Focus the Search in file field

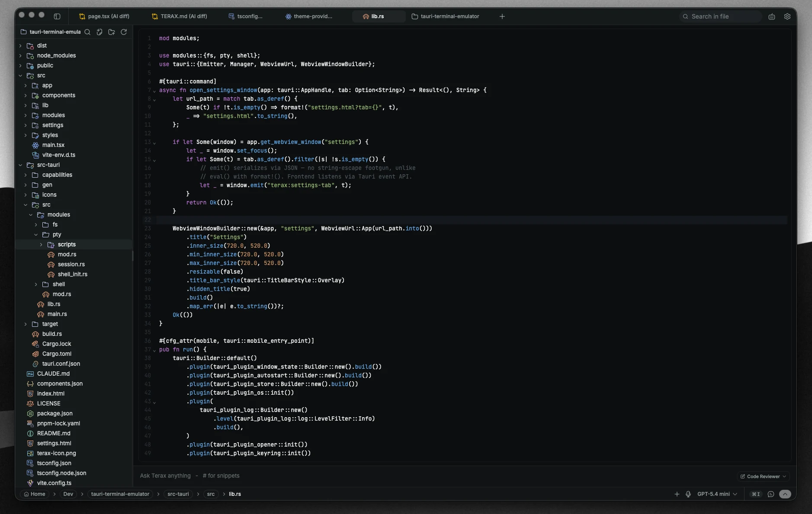(720, 16)
